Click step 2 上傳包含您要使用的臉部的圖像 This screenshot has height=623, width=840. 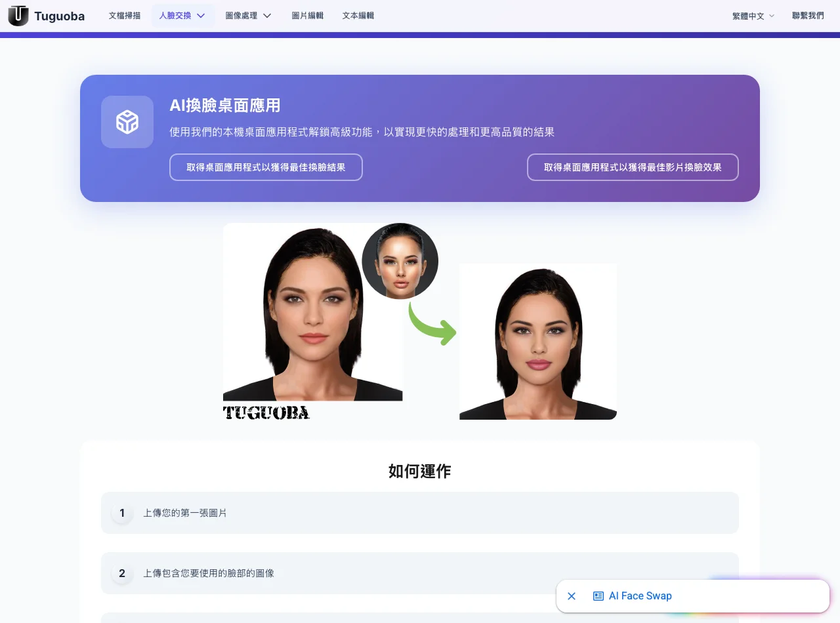tap(420, 573)
